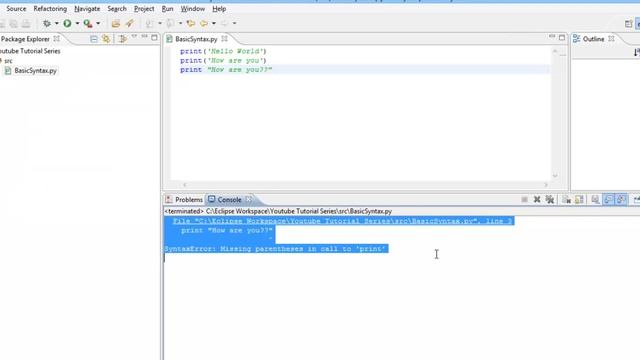
Task: Remove all terminated launches icon
Action: coord(550,199)
